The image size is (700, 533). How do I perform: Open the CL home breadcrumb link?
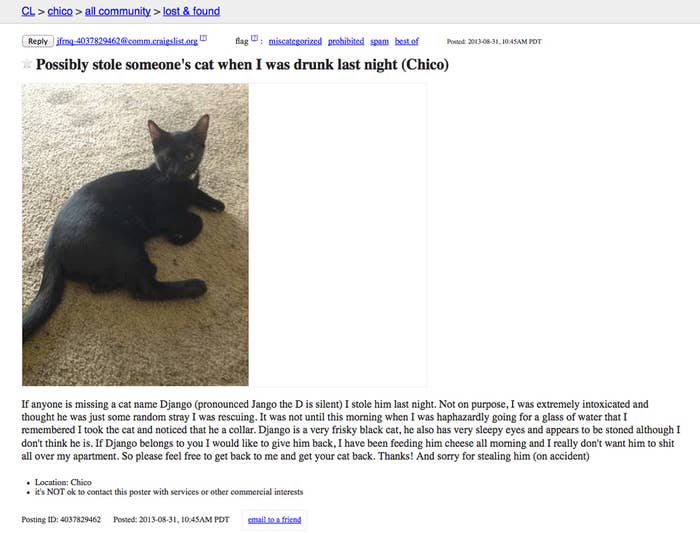[x=28, y=11]
